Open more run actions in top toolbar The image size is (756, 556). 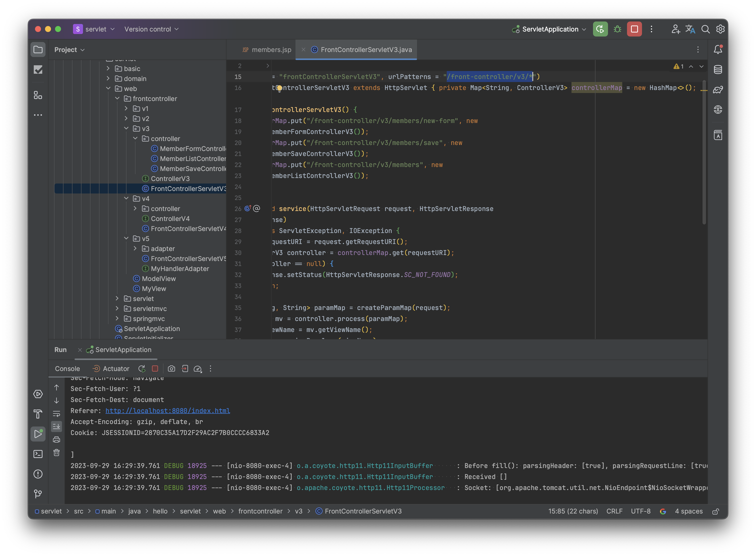[x=652, y=29]
